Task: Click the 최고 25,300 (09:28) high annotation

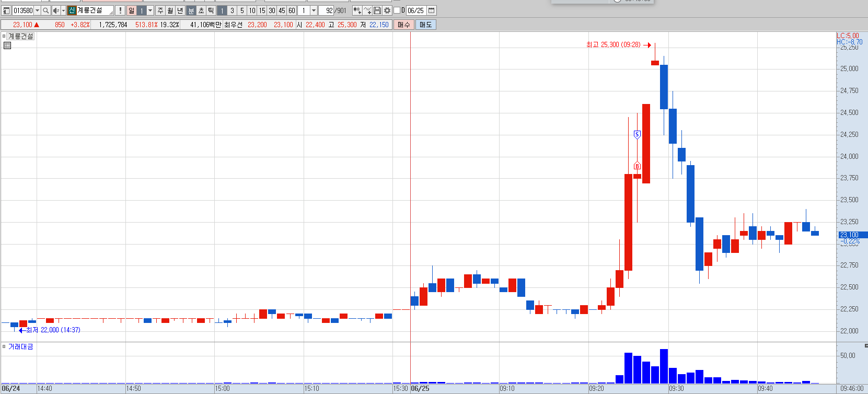Action: click(x=614, y=45)
